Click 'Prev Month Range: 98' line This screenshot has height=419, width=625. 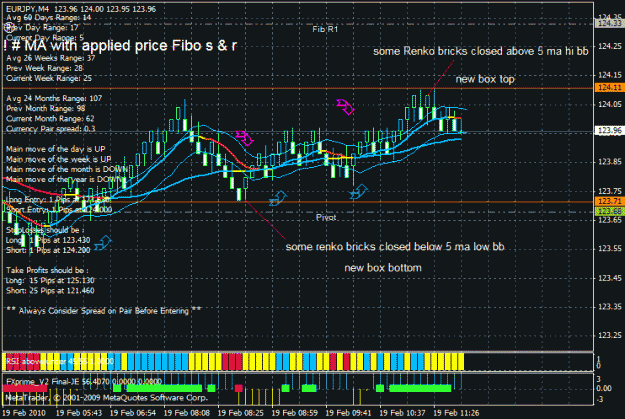[45, 108]
